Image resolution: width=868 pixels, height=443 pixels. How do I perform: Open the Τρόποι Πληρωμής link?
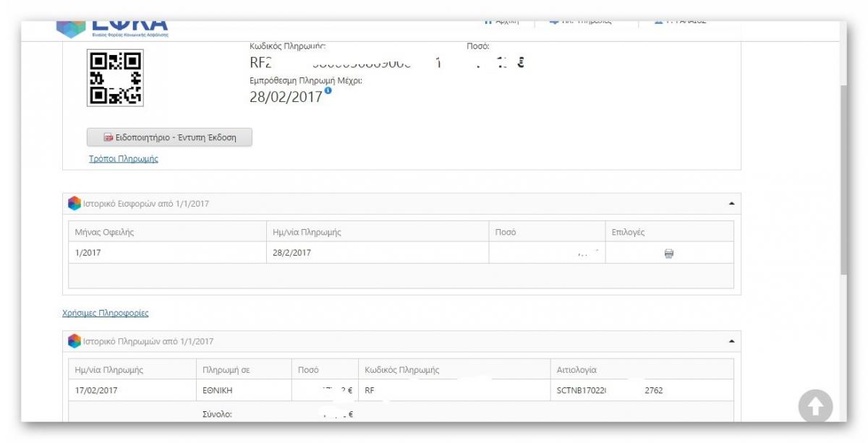(123, 159)
